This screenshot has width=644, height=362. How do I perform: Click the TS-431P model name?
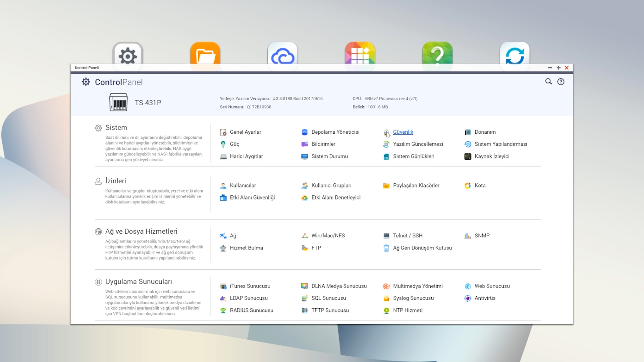point(148,103)
